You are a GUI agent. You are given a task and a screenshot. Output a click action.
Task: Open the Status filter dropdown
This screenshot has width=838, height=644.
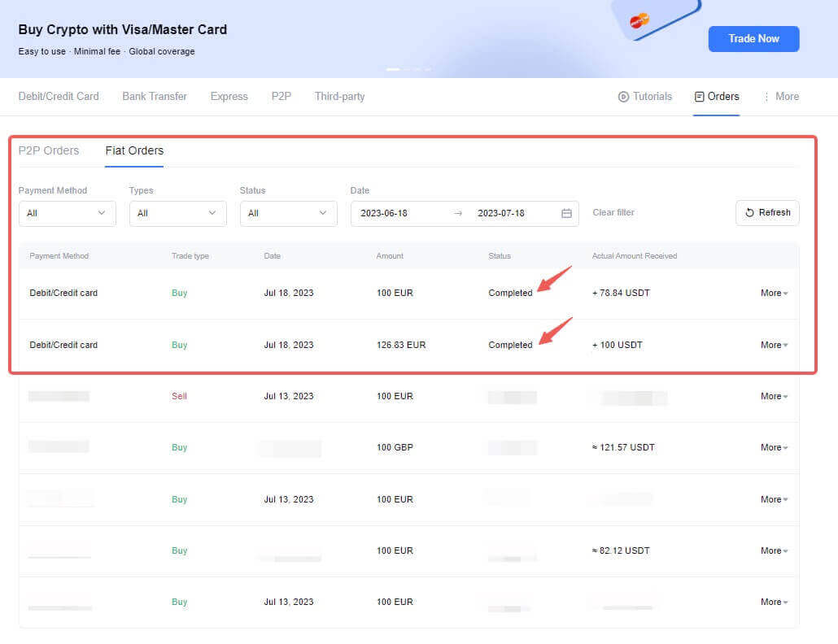click(288, 213)
